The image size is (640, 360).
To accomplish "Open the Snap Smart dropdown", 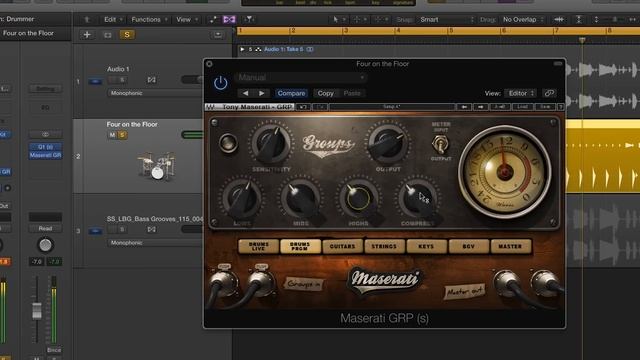I will 446,19.
